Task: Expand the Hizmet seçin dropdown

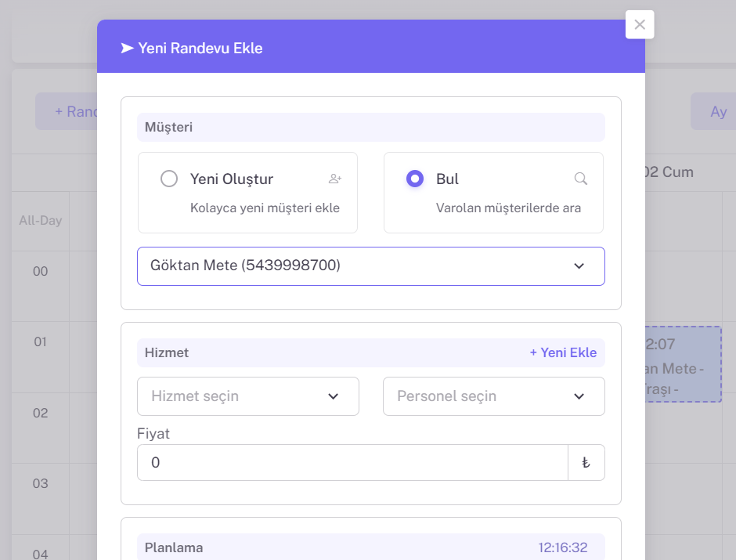Action: click(x=247, y=396)
